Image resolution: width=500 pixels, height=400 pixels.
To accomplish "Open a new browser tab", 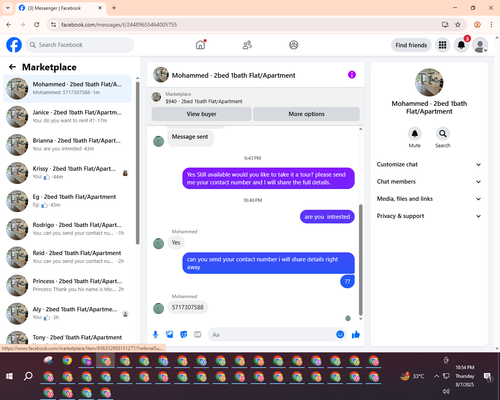I will click(114, 8).
